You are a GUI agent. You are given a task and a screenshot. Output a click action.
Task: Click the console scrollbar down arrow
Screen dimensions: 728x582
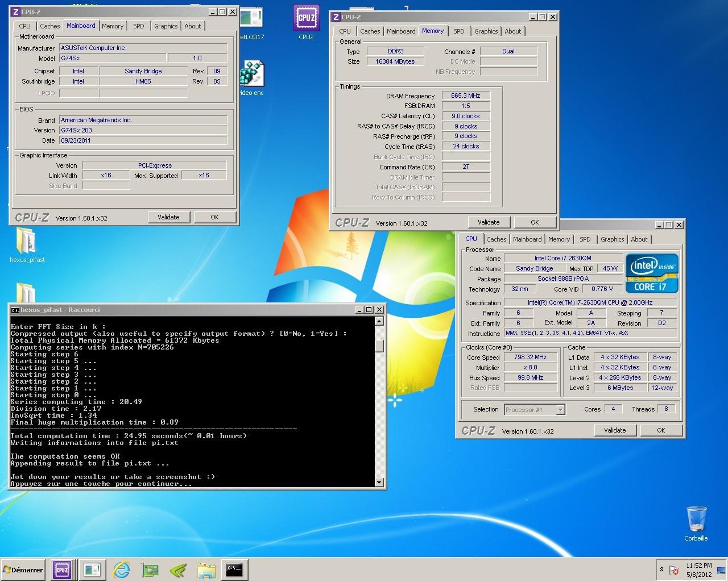[379, 483]
